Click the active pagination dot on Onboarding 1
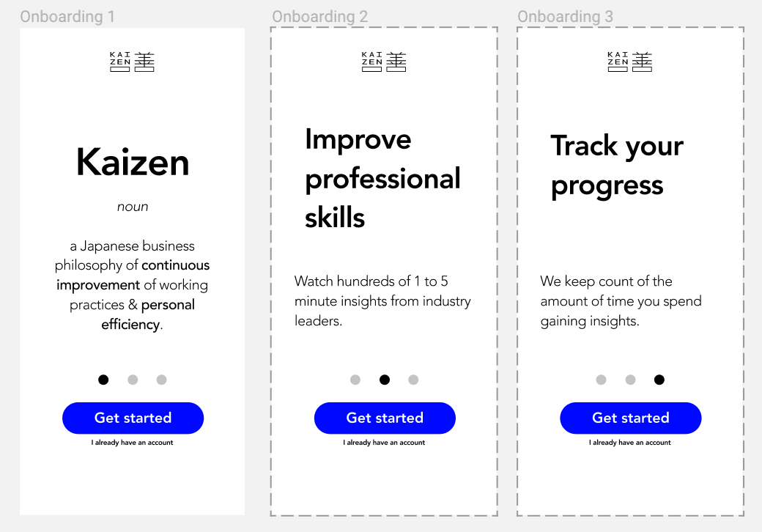The image size is (762, 532). point(103,380)
